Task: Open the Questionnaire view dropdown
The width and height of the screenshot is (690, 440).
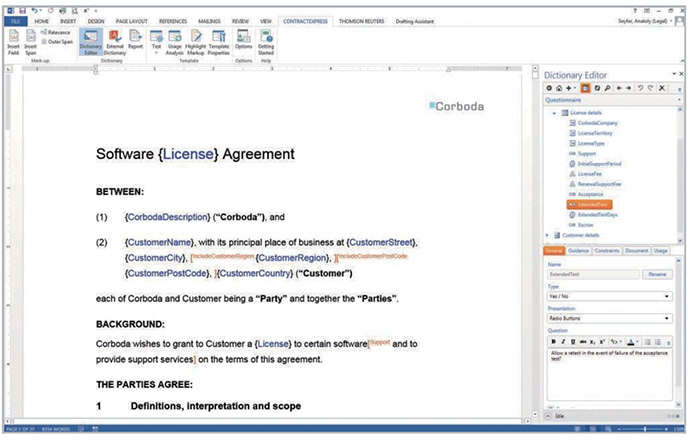Action: click(679, 100)
